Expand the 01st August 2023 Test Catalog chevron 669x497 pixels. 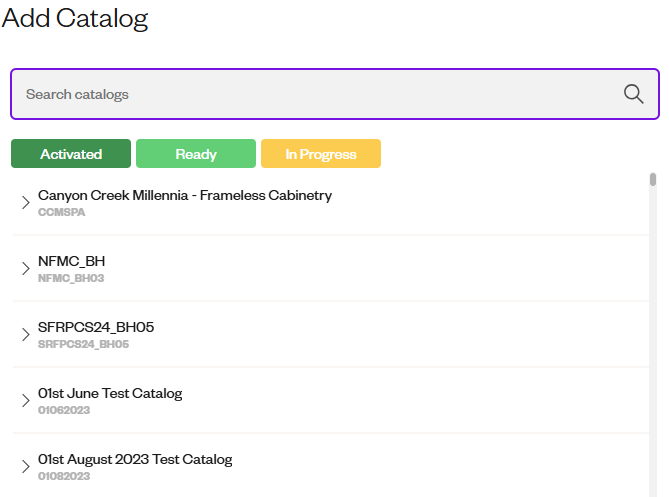tap(26, 467)
